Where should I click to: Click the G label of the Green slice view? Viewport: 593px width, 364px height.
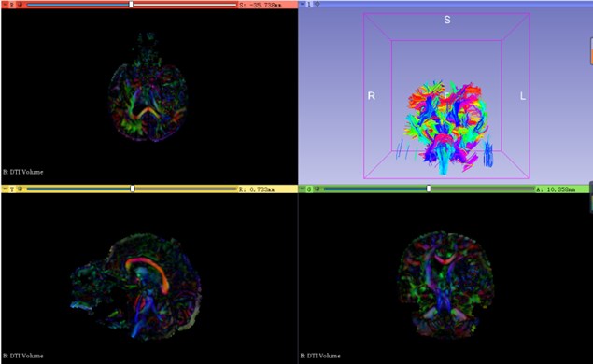click(x=309, y=189)
